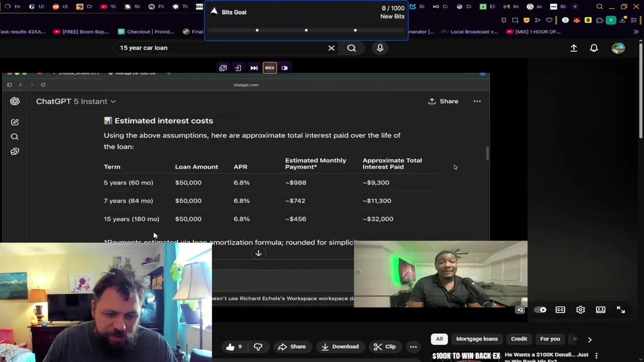Open more actions ellipsis below video

click(x=413, y=346)
